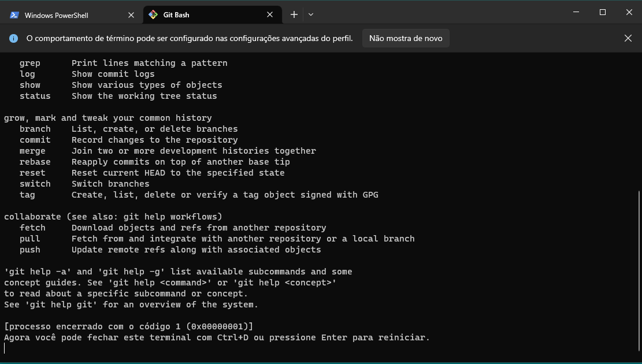Viewport: 642px width, 364px height.
Task: Open the new tab dropdown chevron
Action: 311,14
